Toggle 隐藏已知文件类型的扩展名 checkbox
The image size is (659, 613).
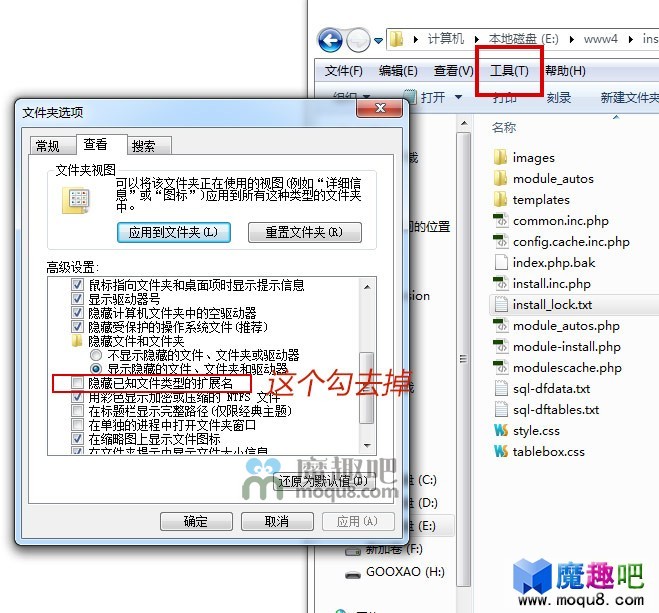coord(77,383)
